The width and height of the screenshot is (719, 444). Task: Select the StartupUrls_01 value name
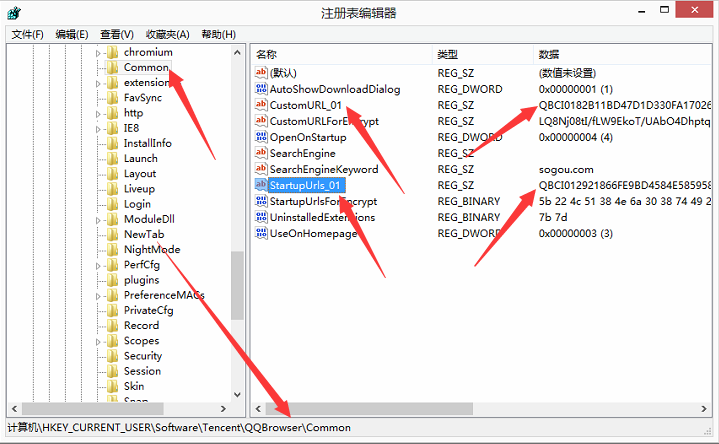[305, 185]
